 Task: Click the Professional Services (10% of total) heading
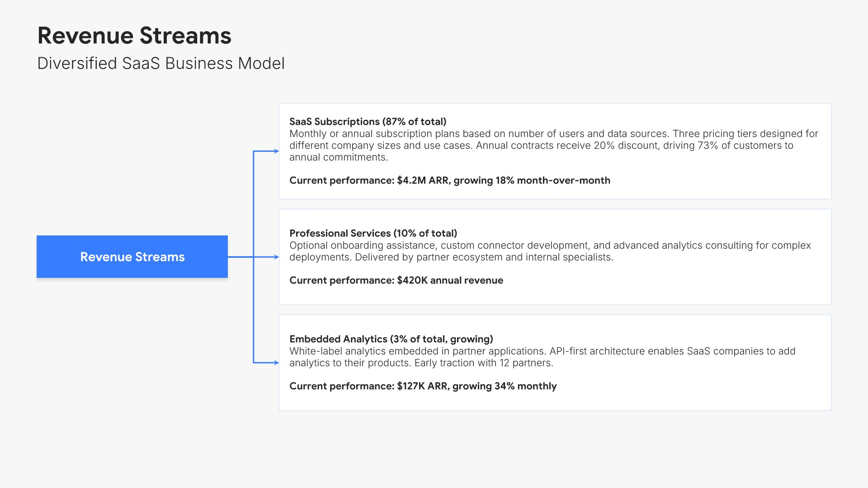click(x=373, y=233)
